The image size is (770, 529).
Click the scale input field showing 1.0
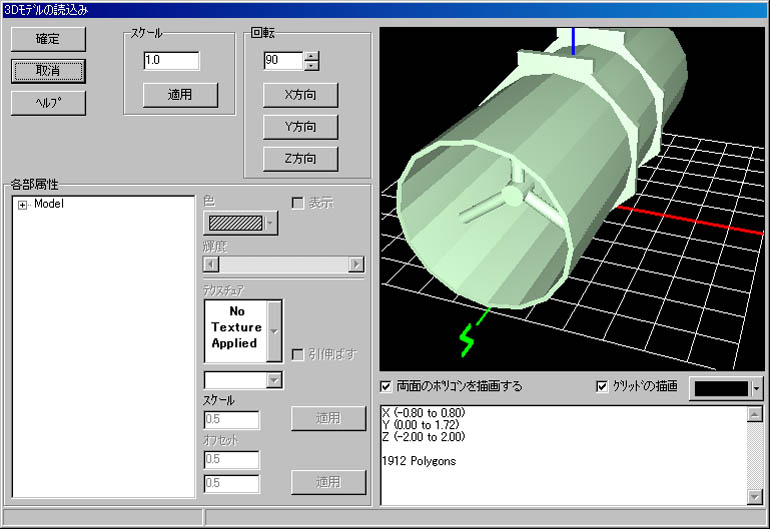pos(171,60)
